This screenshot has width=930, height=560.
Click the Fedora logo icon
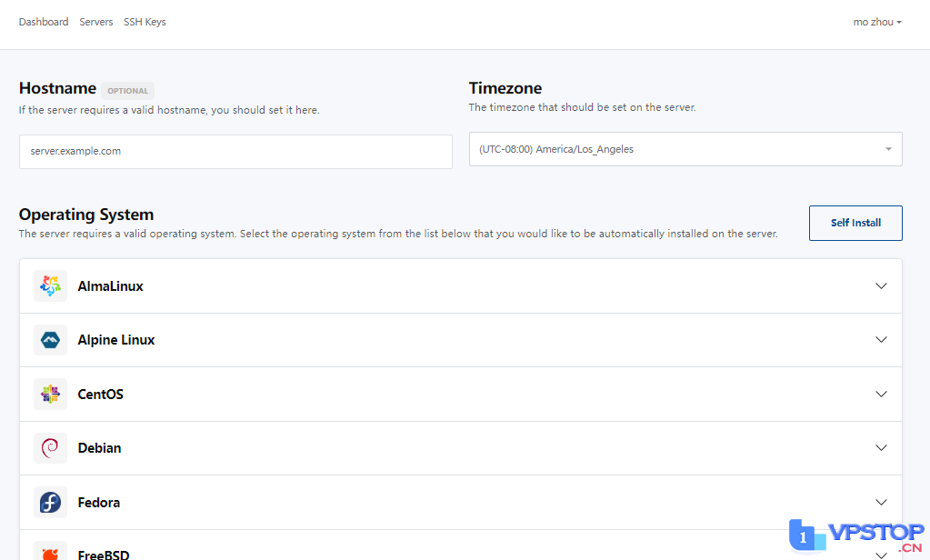(x=50, y=503)
